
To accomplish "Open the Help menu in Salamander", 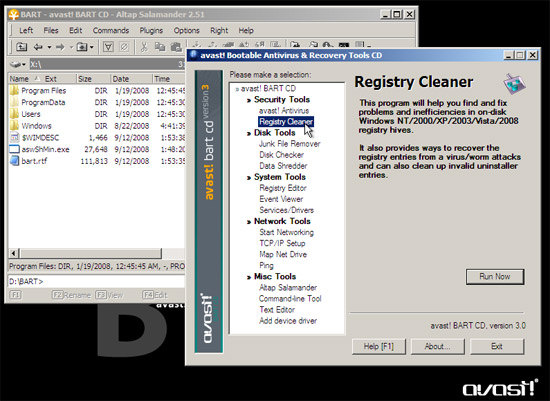I will pos(246,31).
